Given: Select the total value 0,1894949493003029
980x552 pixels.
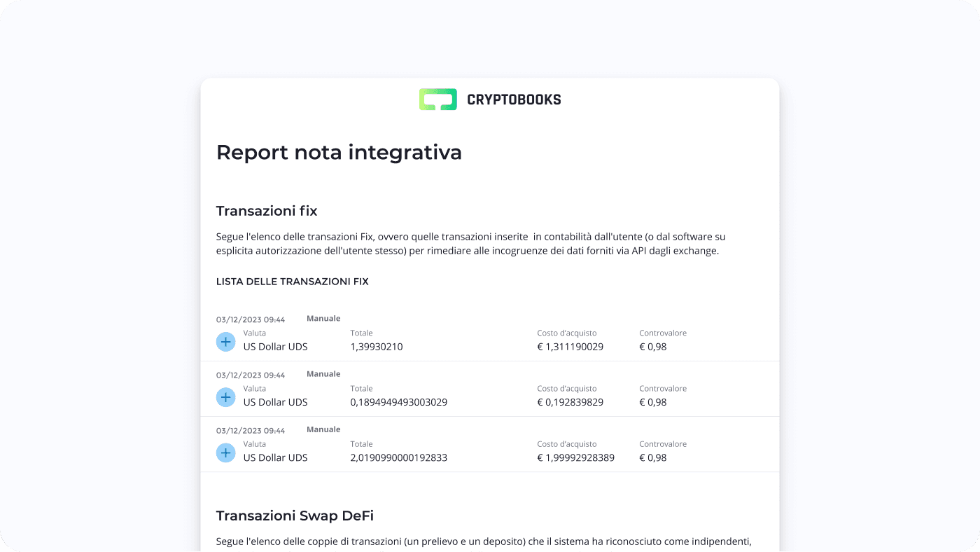Looking at the screenshot, I should tap(398, 402).
